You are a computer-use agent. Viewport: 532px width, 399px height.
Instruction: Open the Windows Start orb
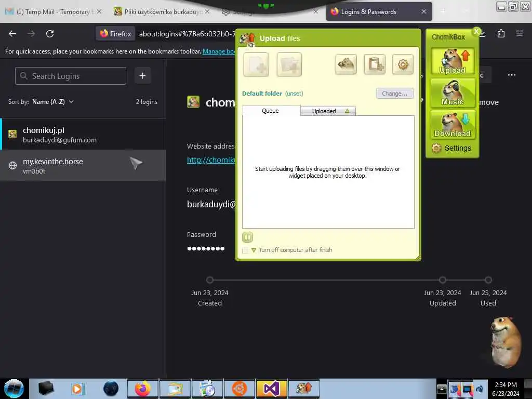point(14,389)
